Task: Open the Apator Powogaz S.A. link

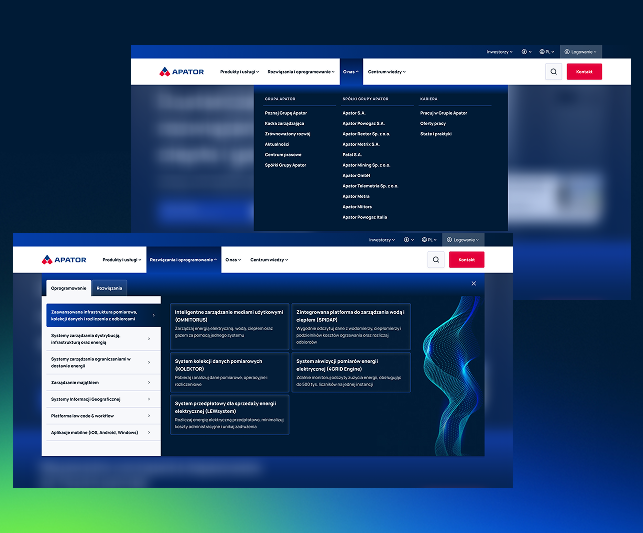Action: [x=363, y=123]
